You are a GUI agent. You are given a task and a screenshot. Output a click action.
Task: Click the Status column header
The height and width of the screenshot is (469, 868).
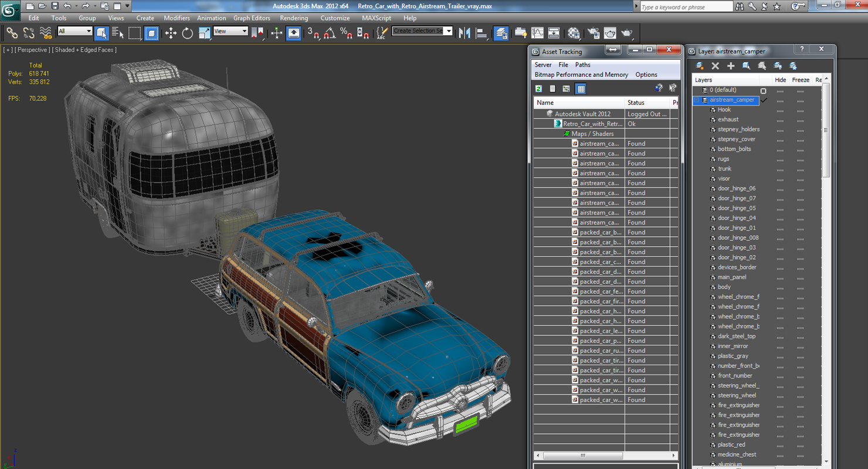point(648,103)
